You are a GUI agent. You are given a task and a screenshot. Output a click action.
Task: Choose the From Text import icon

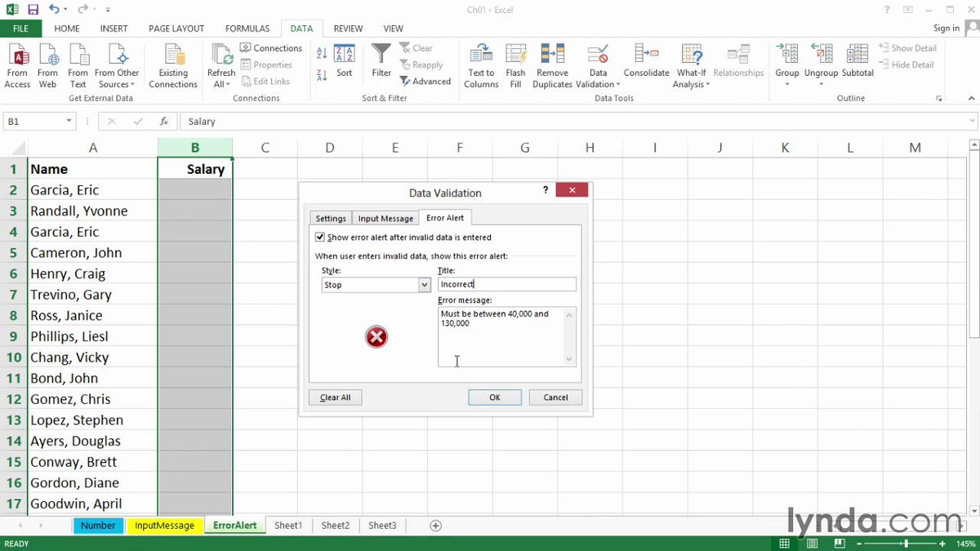(78, 65)
